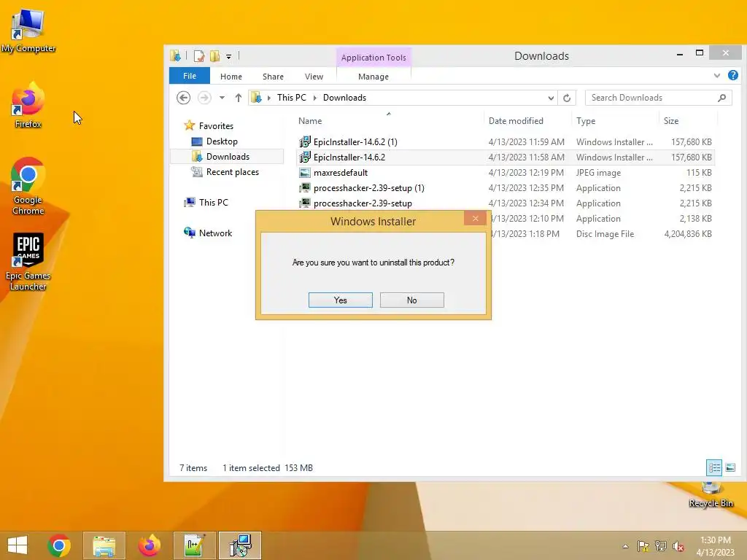Click the Epic Games Launcher desktop shortcut
The image size is (747, 560).
click(28, 262)
